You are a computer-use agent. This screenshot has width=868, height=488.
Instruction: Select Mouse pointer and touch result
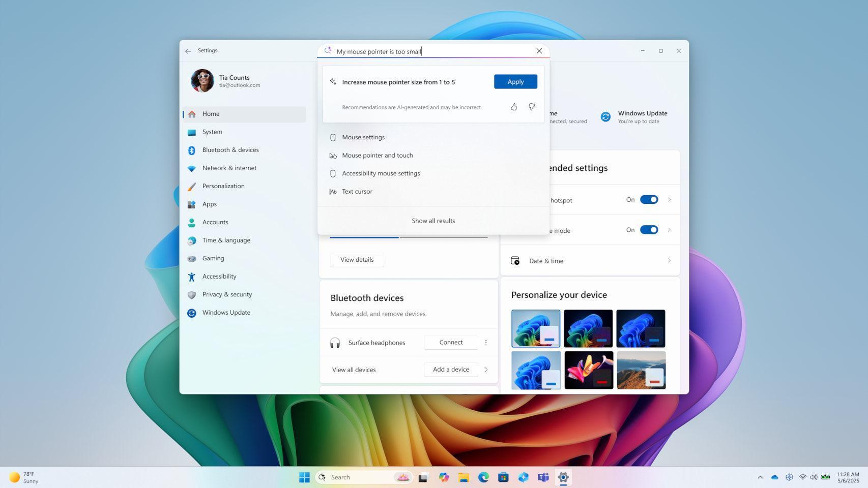coord(377,155)
